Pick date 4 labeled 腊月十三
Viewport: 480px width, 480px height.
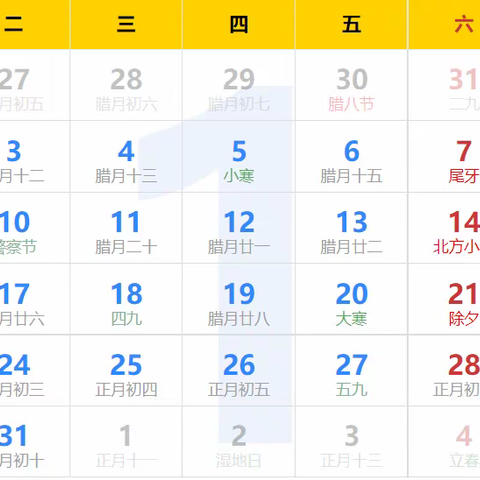point(126,157)
